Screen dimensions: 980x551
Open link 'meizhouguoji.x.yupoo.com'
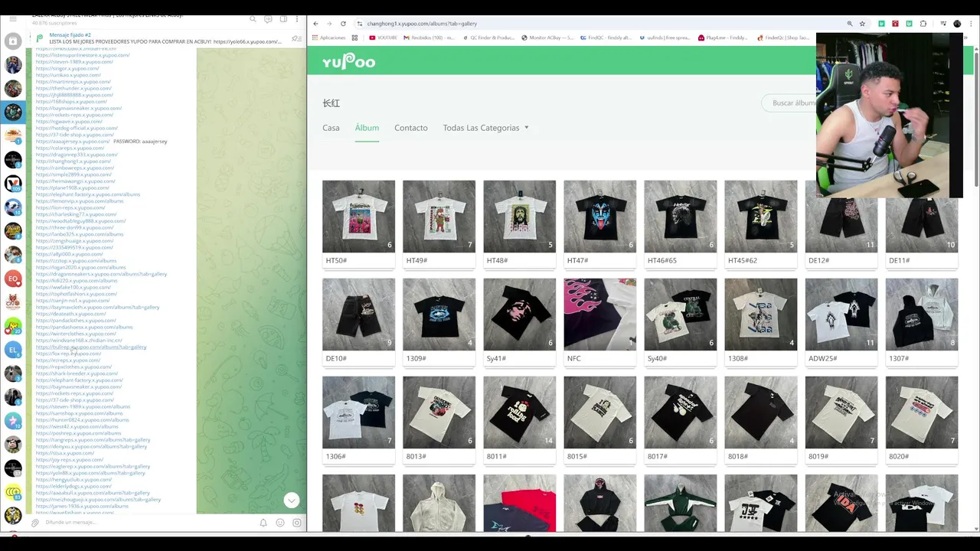(98, 500)
